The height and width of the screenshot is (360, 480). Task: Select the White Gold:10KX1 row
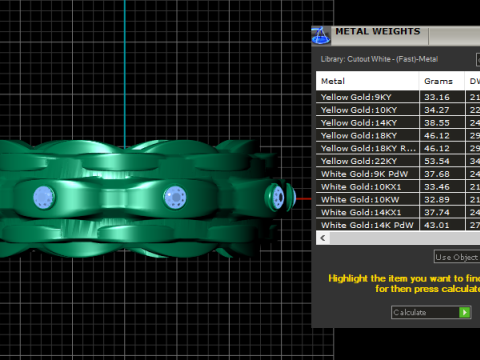pyautogui.click(x=398, y=187)
